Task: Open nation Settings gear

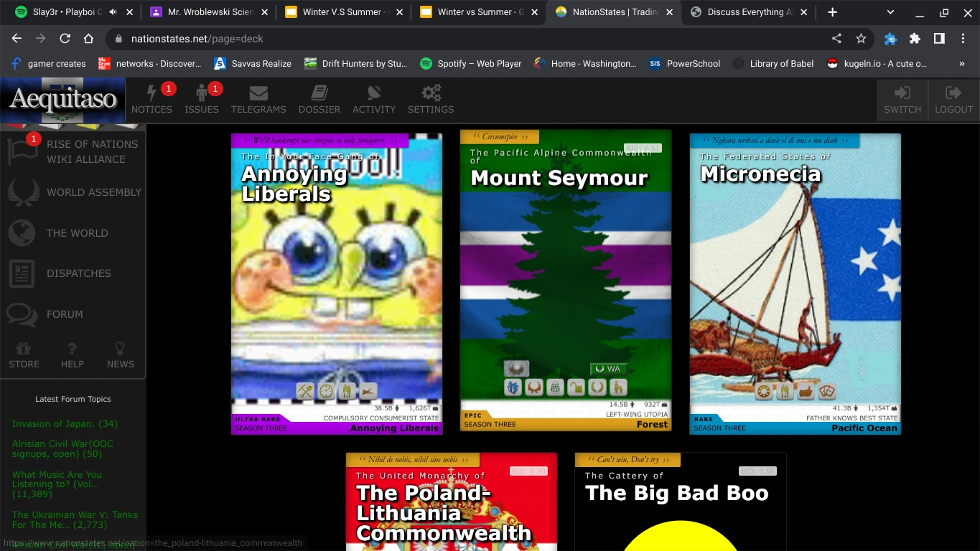Action: tap(431, 99)
